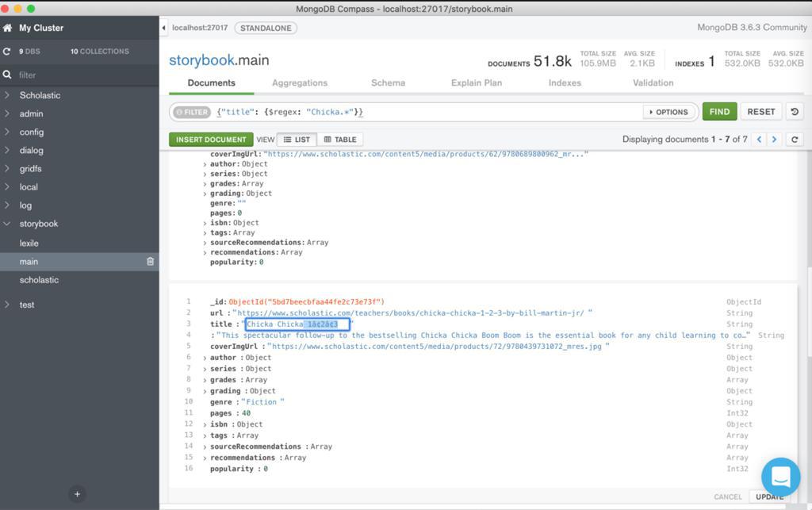The height and width of the screenshot is (510, 812).
Task: Switch to TABLE view
Action: (x=340, y=140)
